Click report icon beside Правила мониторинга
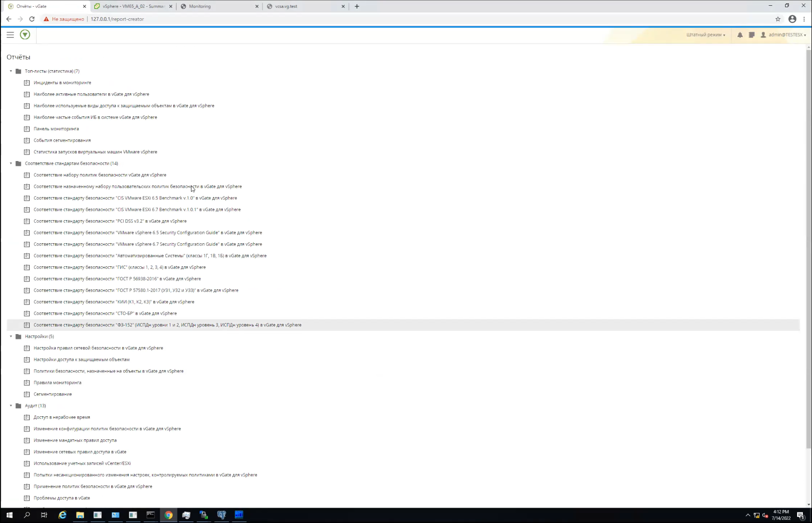The image size is (812, 523). pos(27,383)
